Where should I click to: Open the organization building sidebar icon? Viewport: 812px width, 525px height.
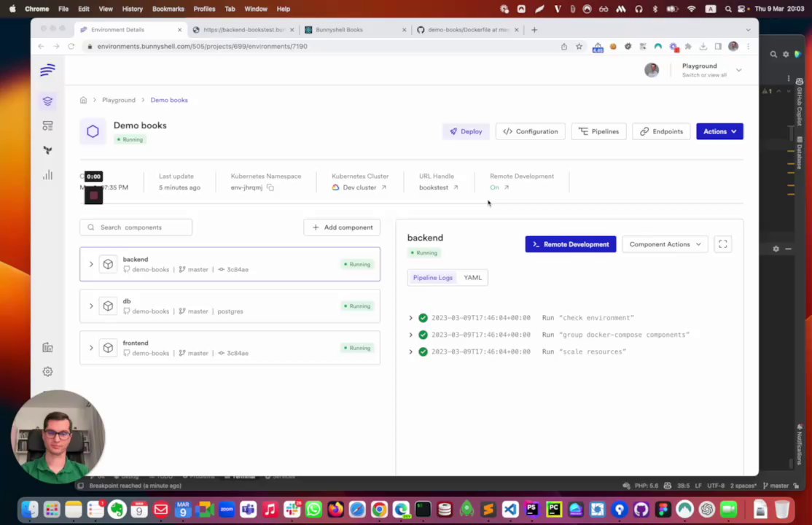pyautogui.click(x=47, y=348)
